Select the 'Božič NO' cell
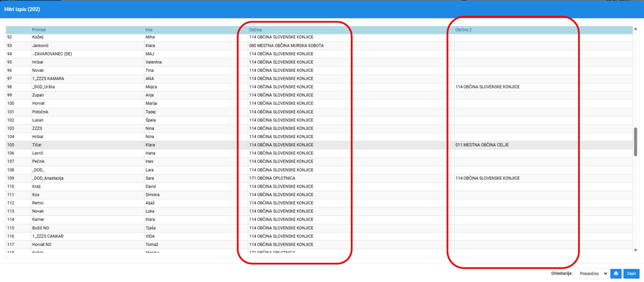This screenshot has width=644, height=282. point(40,228)
